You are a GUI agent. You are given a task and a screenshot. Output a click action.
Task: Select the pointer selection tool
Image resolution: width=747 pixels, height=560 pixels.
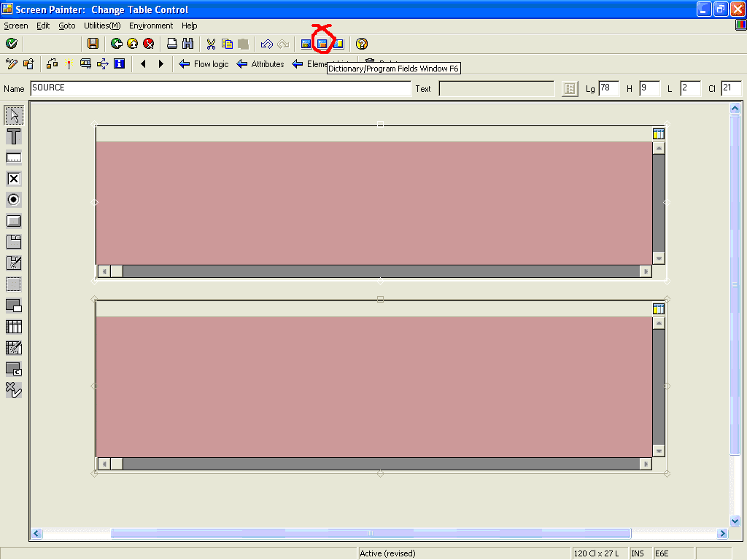(x=13, y=114)
